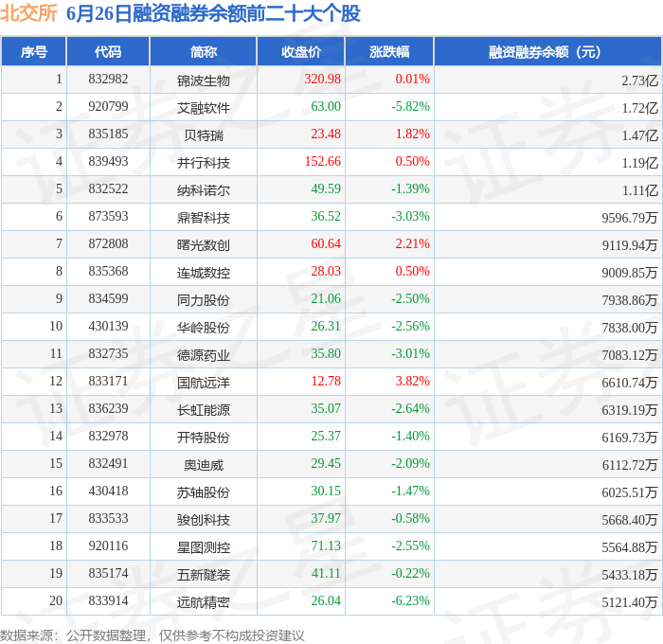Screen dimensions: 663x644
Task: Click change percentage -0.58%
Action: 410,519
